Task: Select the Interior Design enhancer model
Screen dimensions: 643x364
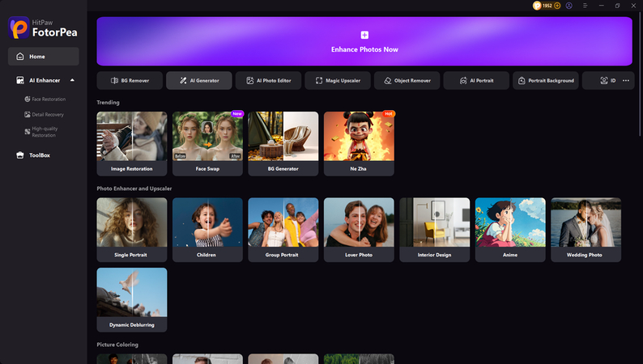Action: [x=435, y=230]
